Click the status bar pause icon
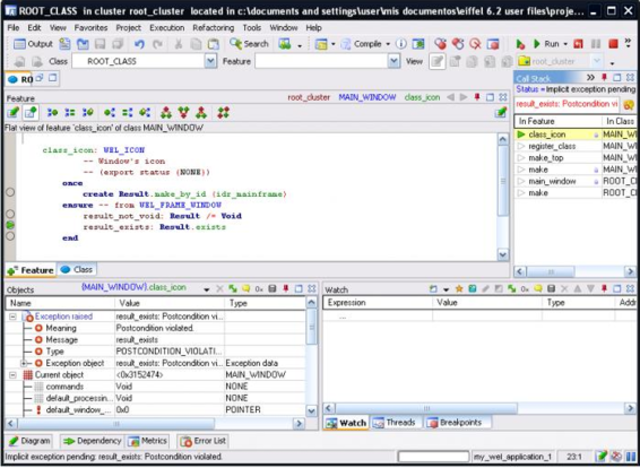This screenshot has width=640, height=468. 630,456
